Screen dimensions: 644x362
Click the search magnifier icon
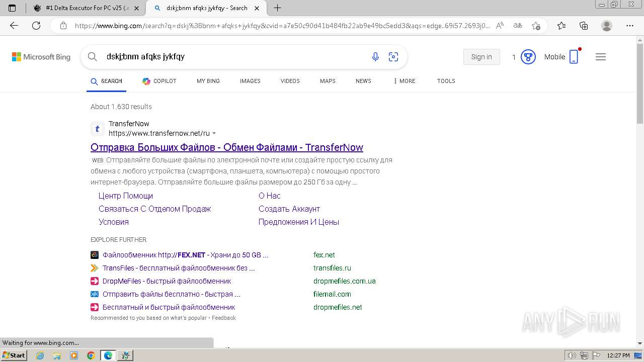click(93, 57)
